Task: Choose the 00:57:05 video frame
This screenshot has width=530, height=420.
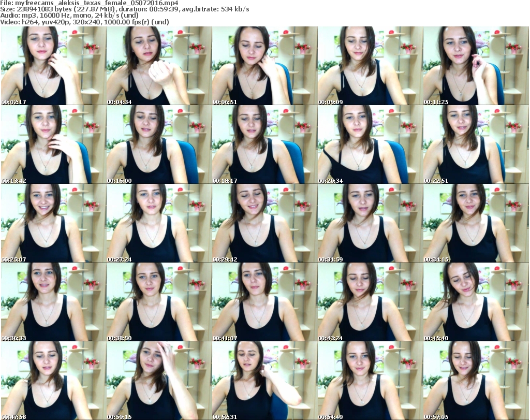Action: (x=476, y=381)
